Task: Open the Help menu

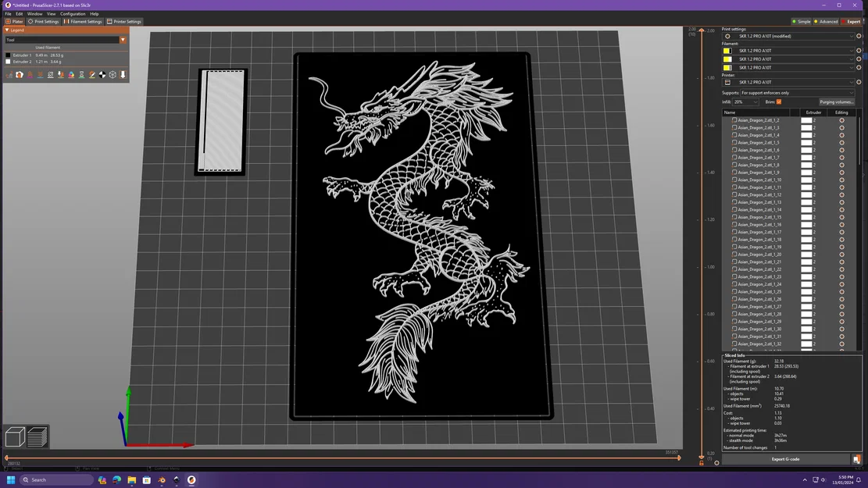Action: pos(94,14)
